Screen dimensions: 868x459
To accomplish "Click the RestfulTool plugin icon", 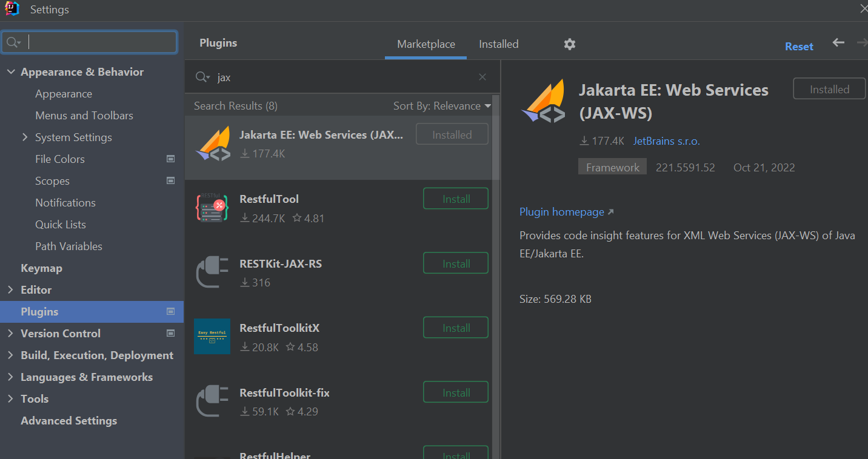I will tap(212, 208).
